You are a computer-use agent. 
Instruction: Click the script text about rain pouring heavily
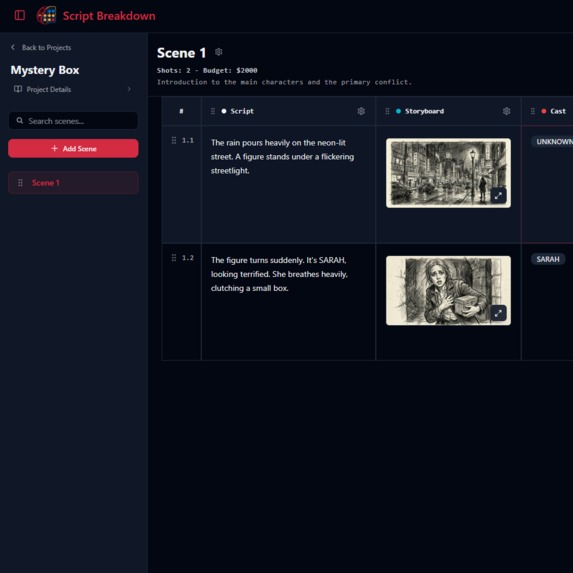282,157
